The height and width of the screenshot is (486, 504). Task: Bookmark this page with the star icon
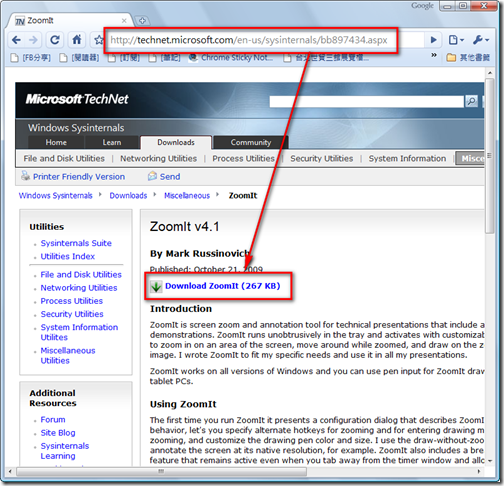pyautogui.click(x=98, y=40)
